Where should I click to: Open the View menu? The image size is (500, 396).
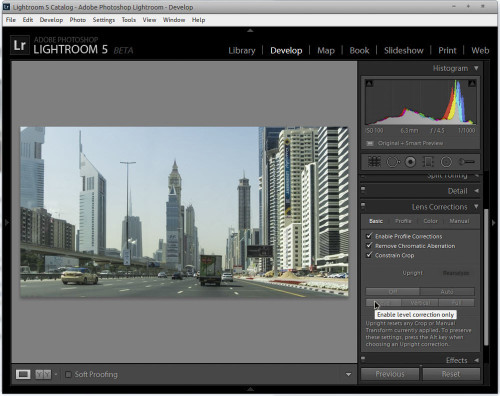149,20
